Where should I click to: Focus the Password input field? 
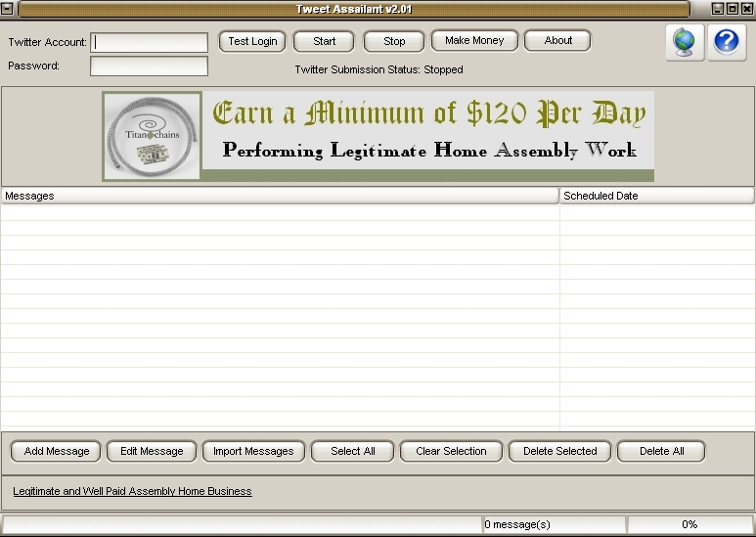pyautogui.click(x=149, y=67)
